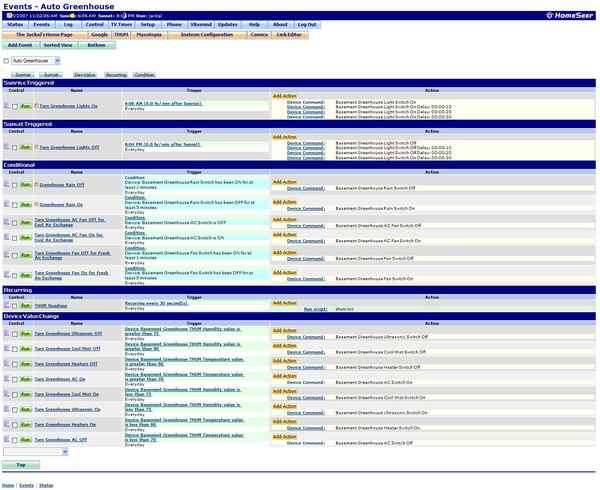Click Add Action for THM Readings event
This screenshot has height=490, width=600.
coord(285,303)
